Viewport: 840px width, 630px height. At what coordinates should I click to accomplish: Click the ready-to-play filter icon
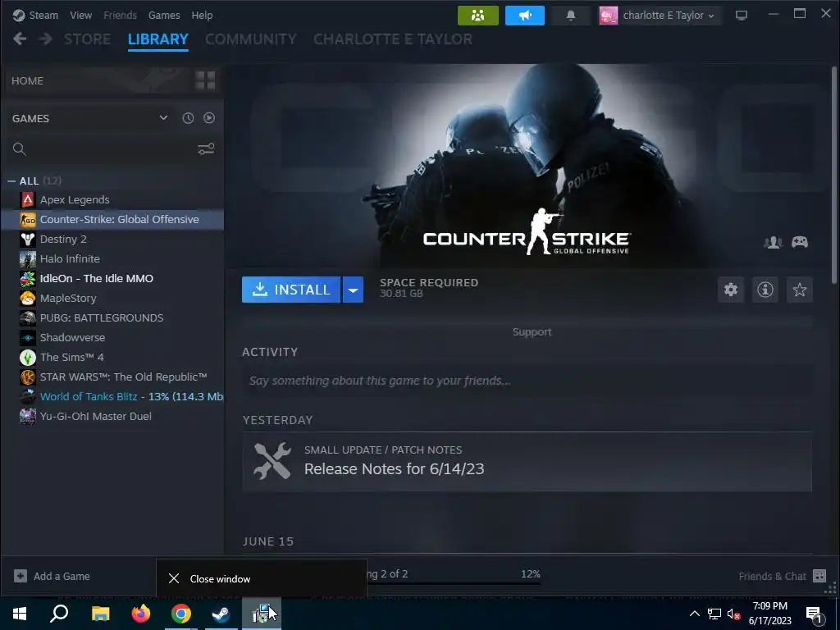(x=209, y=118)
